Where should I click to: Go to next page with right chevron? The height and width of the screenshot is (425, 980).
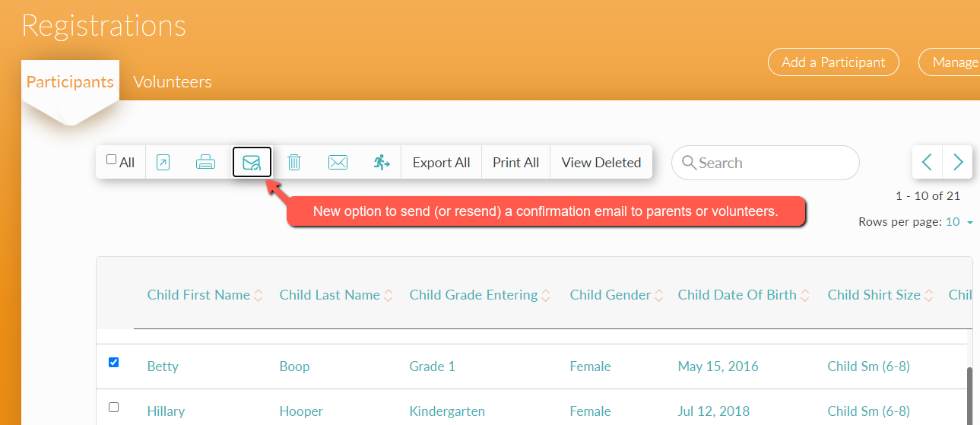click(x=958, y=162)
